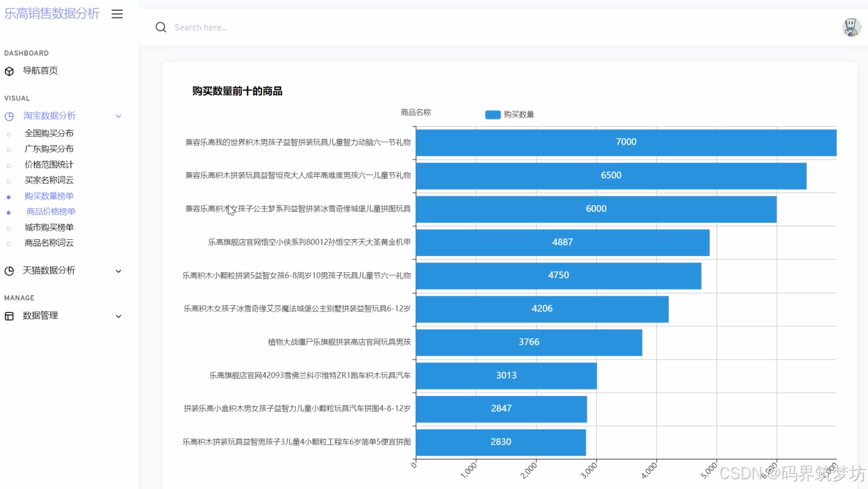
Task: Go to 广东购买分布 page
Action: (x=49, y=149)
